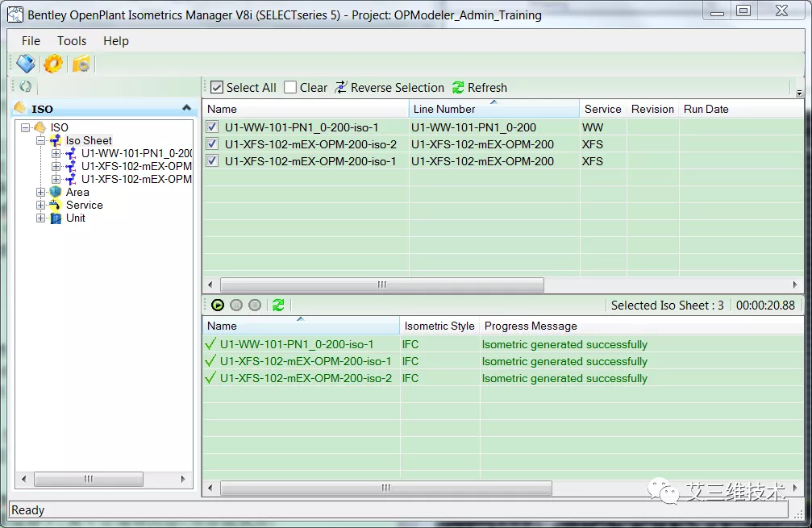Click the Progress Message column header
This screenshot has width=812, height=528.
[x=530, y=326]
